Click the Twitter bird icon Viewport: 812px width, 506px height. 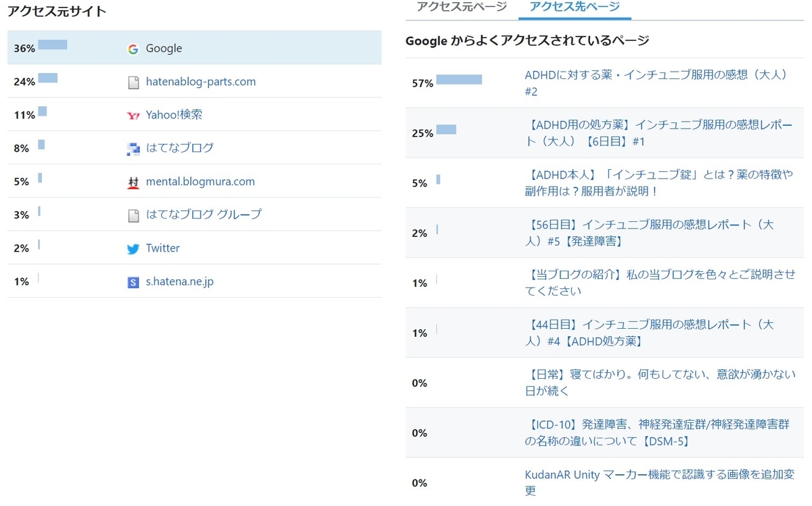[x=133, y=249]
